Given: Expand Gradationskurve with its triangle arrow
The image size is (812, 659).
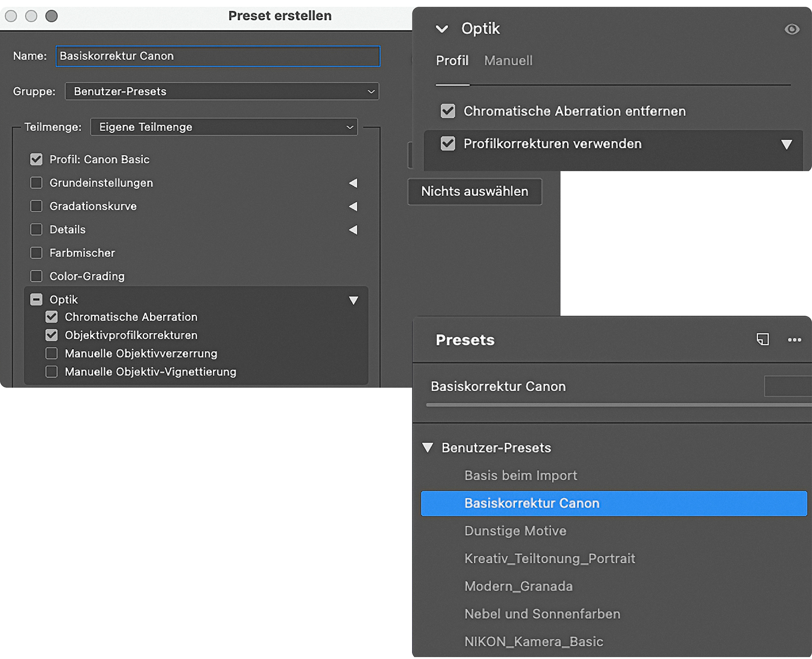Looking at the screenshot, I should coord(353,206).
